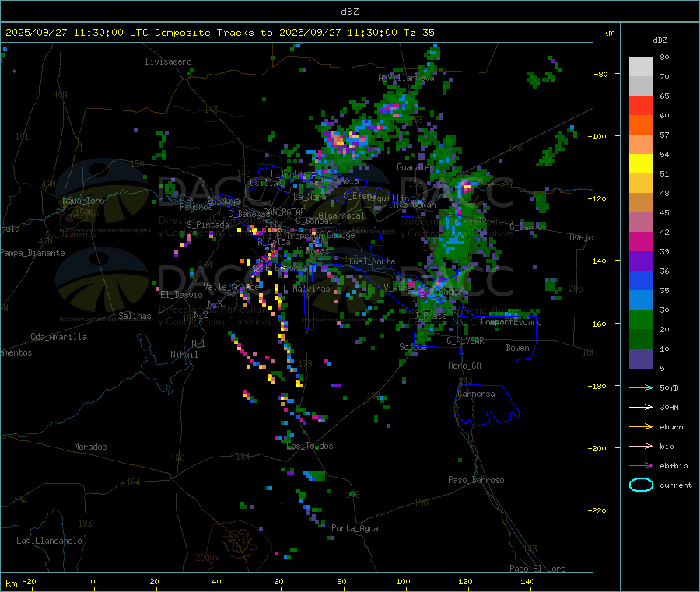Screen dimensions: 700x592
Task: Click the light blue 35 dBZ swatch
Action: [641, 300]
